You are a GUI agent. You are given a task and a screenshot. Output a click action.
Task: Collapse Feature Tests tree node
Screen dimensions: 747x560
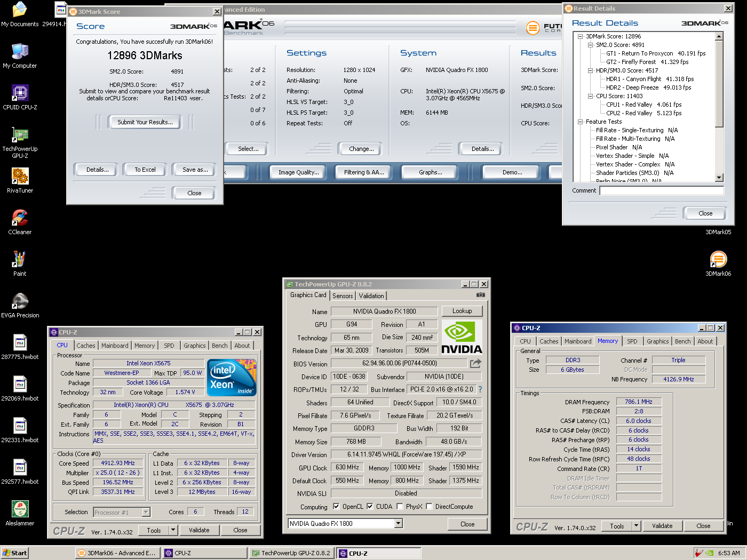[580, 122]
